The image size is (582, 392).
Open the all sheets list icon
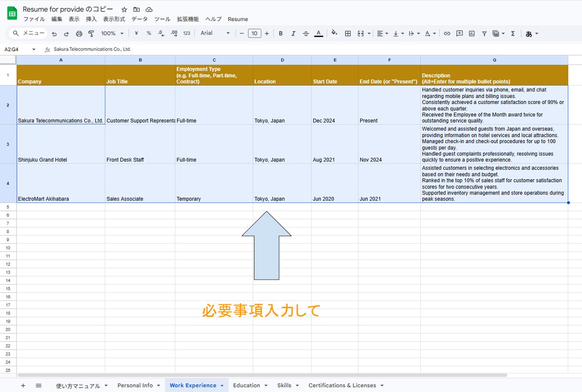(39, 385)
